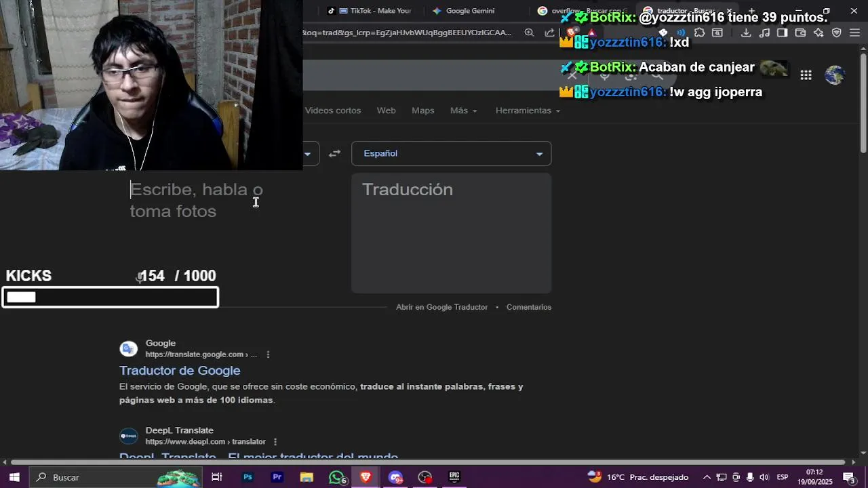The height and width of the screenshot is (488, 868).
Task: Open the media music note control
Action: [x=764, y=33]
